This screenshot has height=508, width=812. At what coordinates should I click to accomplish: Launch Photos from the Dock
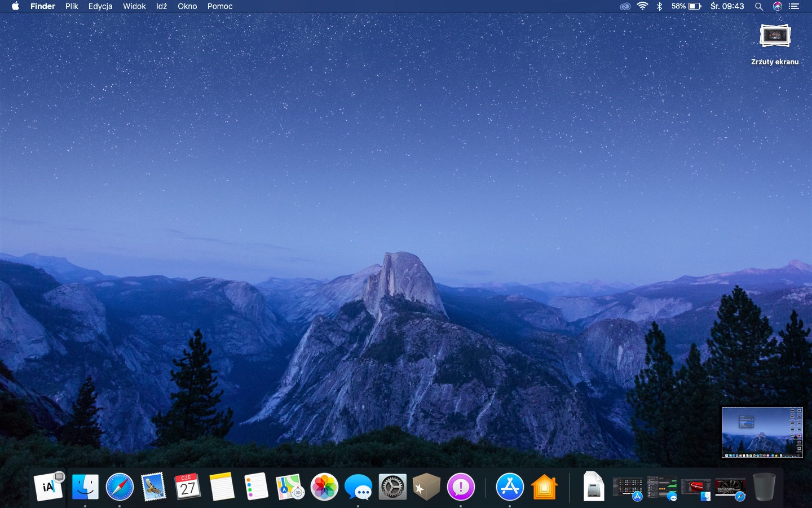(324, 487)
